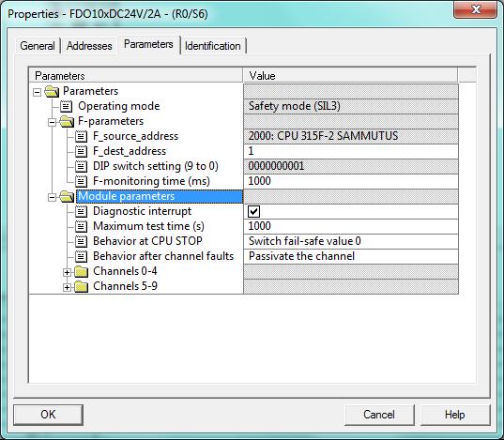This screenshot has width=504, height=440.
Task: Select DIP switch setting (9 to 0) label
Action: [x=156, y=166]
